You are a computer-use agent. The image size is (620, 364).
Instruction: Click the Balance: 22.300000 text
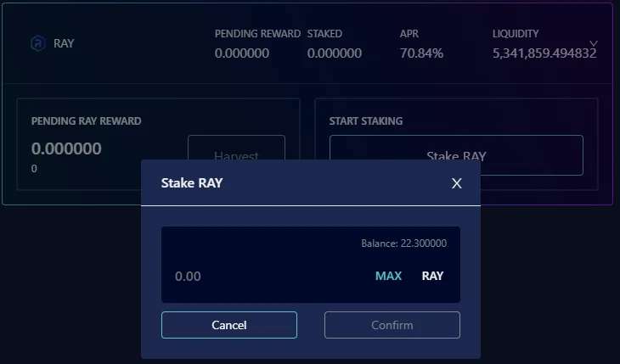click(x=403, y=243)
